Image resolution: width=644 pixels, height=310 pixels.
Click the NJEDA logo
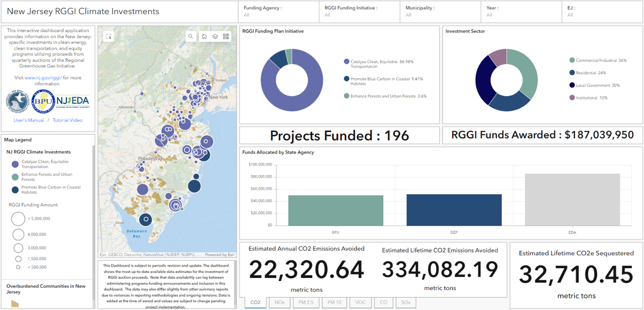tap(73, 101)
